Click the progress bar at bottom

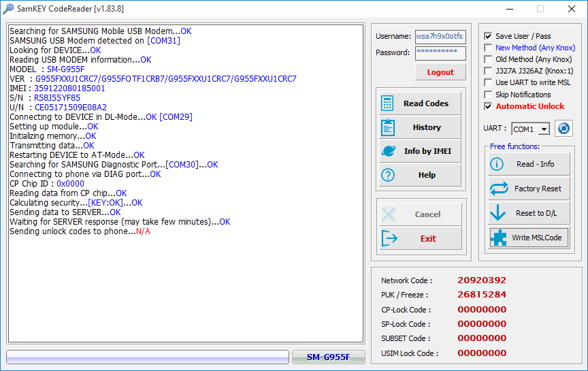(148, 357)
